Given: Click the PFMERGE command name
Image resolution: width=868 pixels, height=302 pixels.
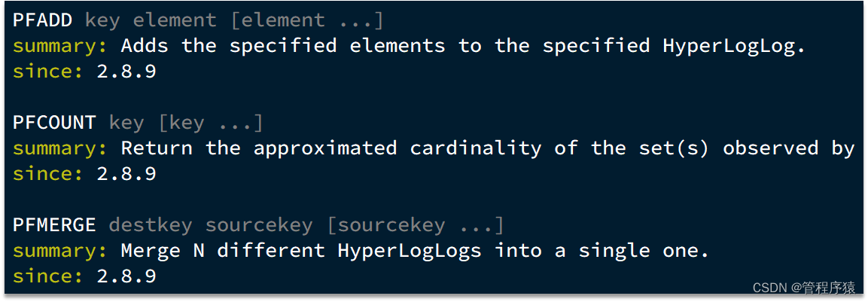Looking at the screenshot, I should point(54,225).
